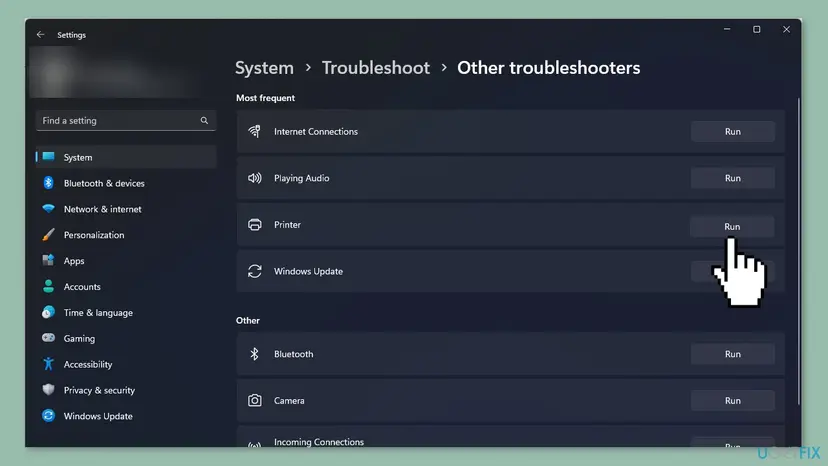Click the Playing Audio speaker icon
This screenshot has width=828, height=466.
pos(255,178)
